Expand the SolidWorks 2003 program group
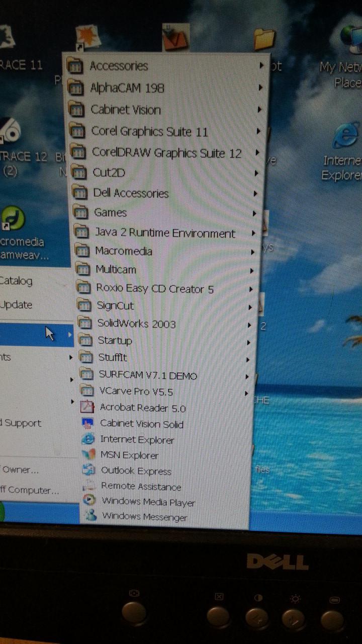 [x=136, y=324]
